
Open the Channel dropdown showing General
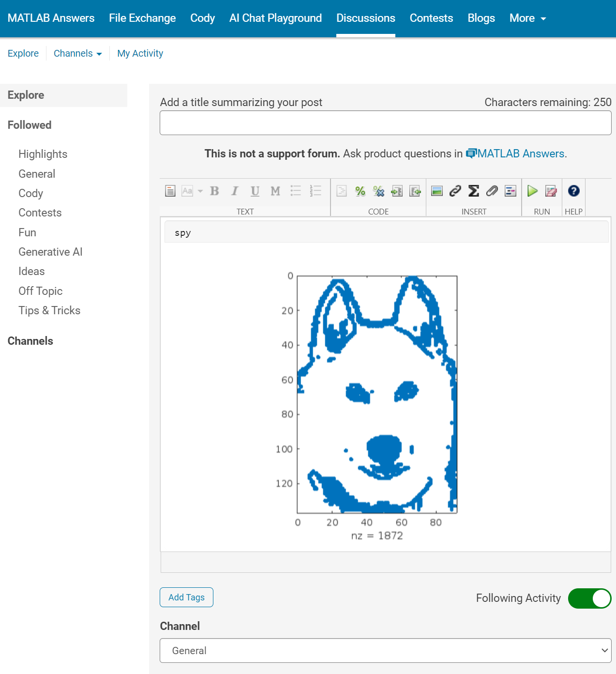click(x=385, y=650)
